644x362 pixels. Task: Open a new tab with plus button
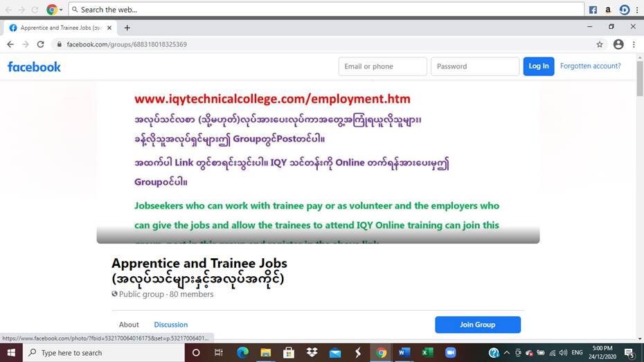click(127, 28)
